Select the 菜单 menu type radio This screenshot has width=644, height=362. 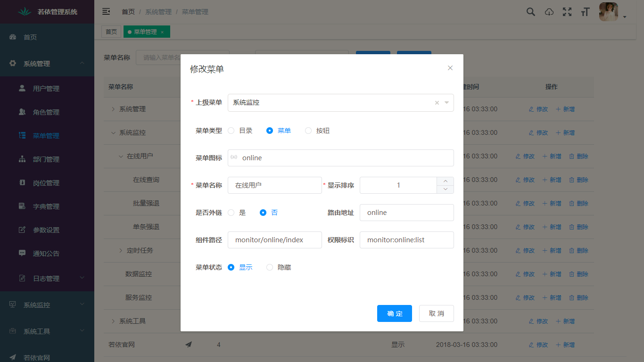point(279,131)
